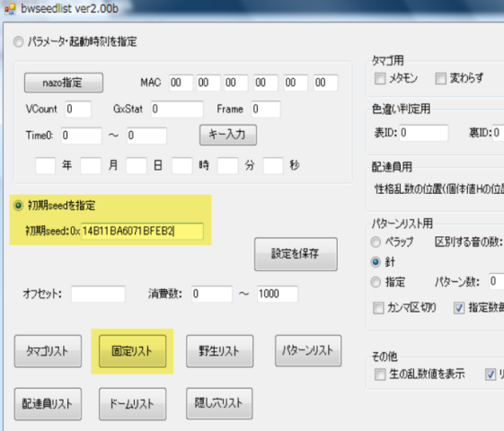This screenshot has height=431, width=504.
Task: Toggle the カンマ区切り checkbox
Action: click(x=378, y=308)
